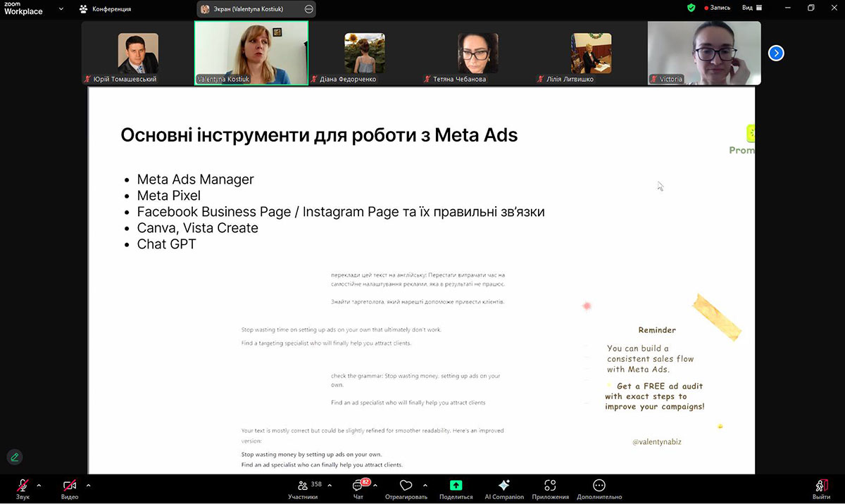Click the Chat GPT bullet
This screenshot has height=504, width=845.
coord(167,244)
